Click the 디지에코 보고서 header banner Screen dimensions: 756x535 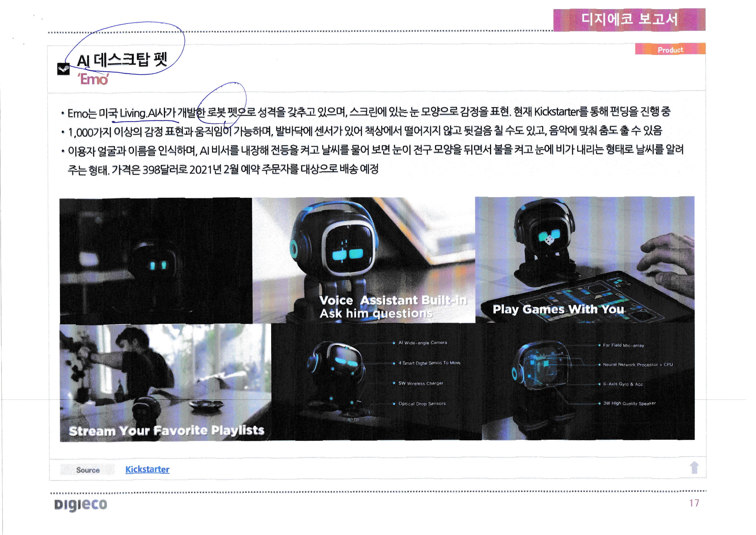[629, 19]
